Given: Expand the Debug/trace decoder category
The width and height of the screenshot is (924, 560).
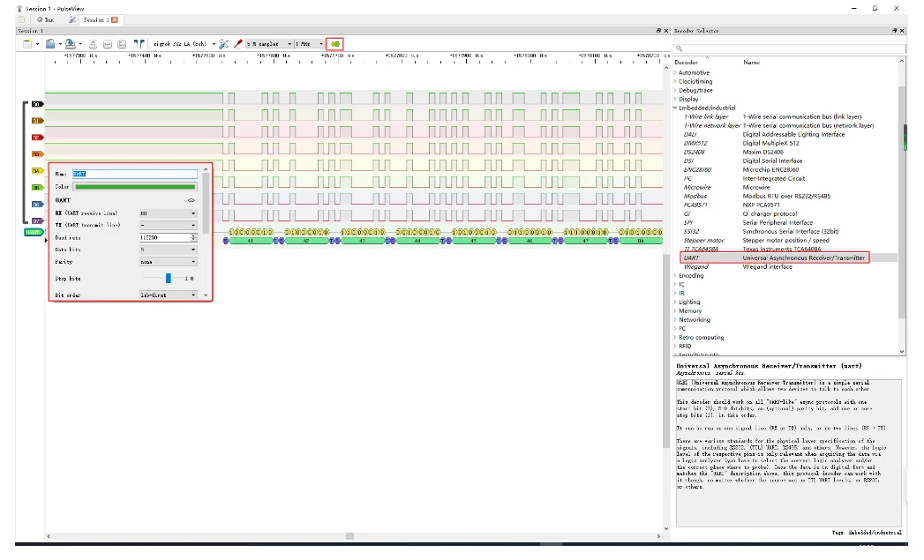Looking at the screenshot, I should (x=675, y=90).
